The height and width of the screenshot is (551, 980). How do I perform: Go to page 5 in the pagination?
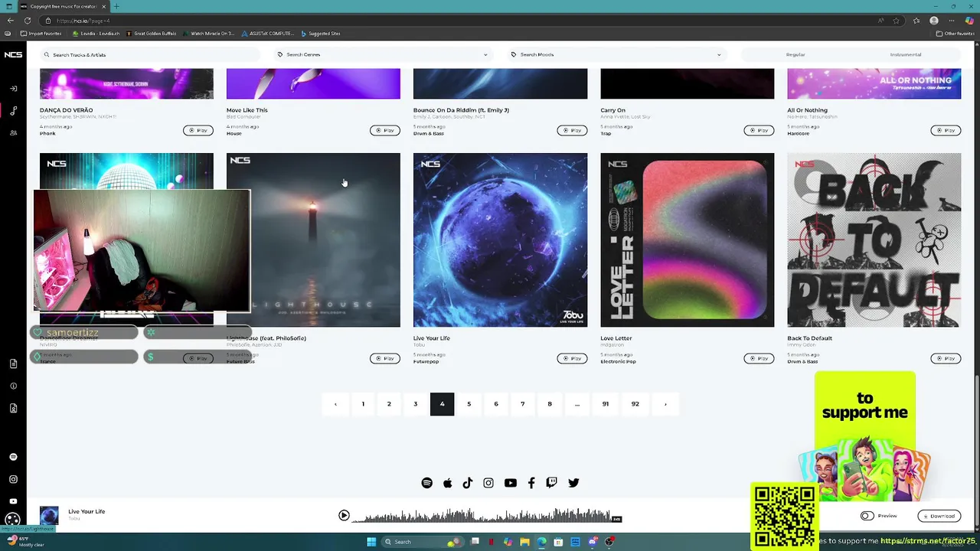click(469, 404)
